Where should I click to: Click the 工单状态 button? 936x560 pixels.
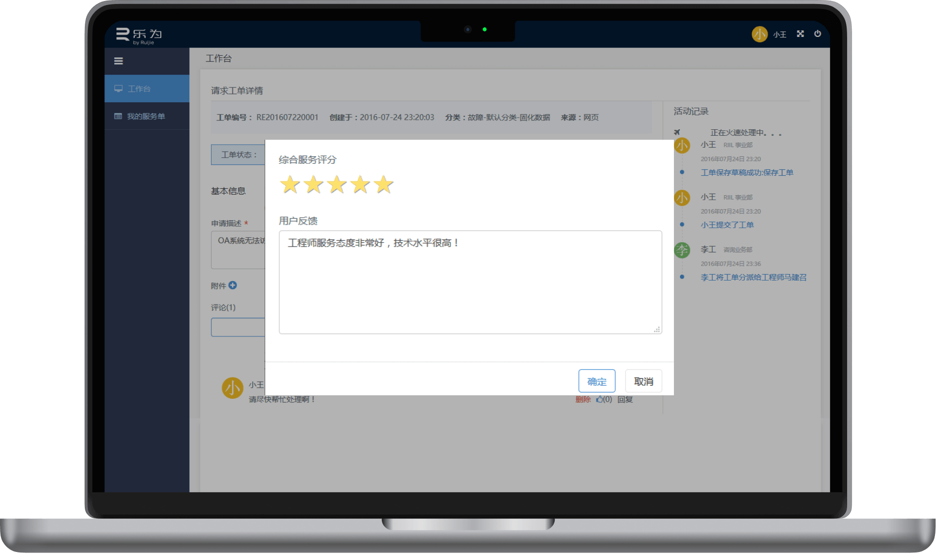click(239, 155)
